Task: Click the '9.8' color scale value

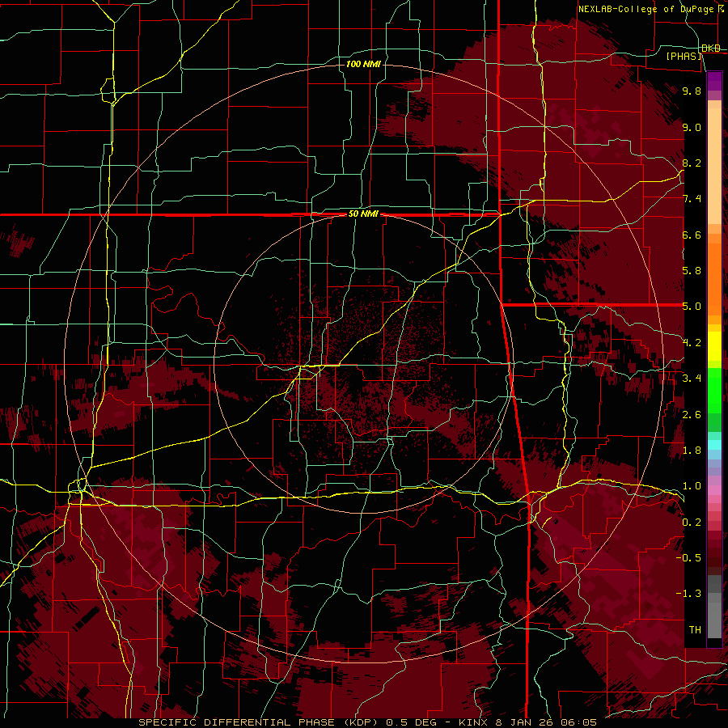Action: coord(692,91)
